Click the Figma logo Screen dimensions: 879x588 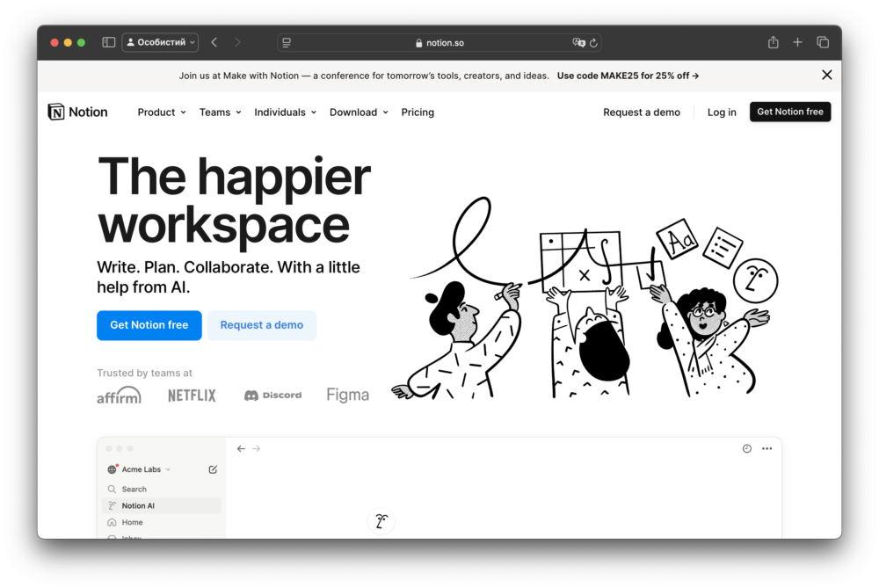click(347, 396)
